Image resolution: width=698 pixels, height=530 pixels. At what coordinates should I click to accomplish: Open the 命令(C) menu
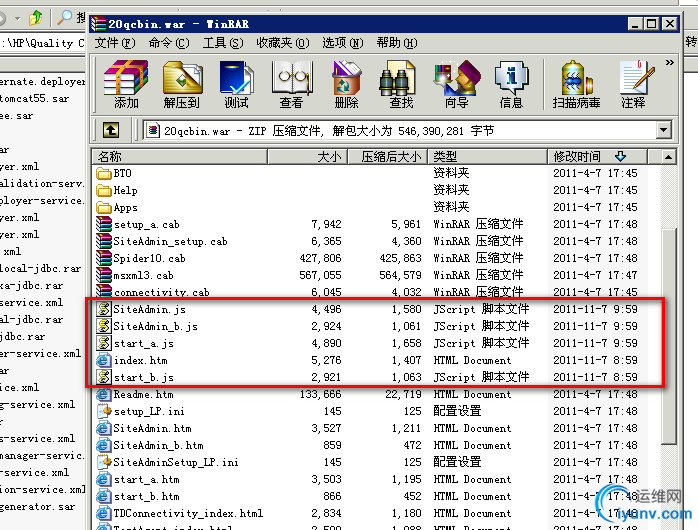click(x=169, y=43)
